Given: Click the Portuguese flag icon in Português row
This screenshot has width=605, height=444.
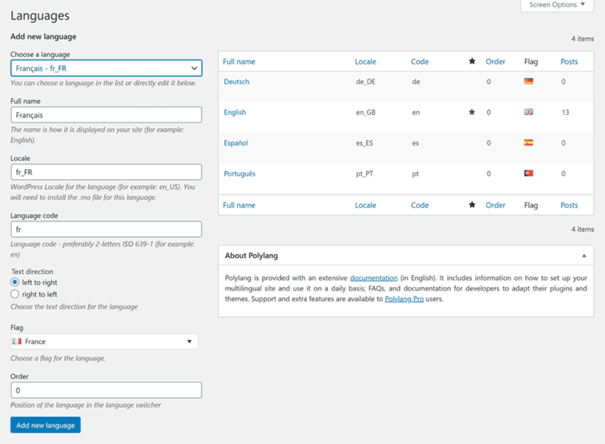Looking at the screenshot, I should click(x=528, y=173).
